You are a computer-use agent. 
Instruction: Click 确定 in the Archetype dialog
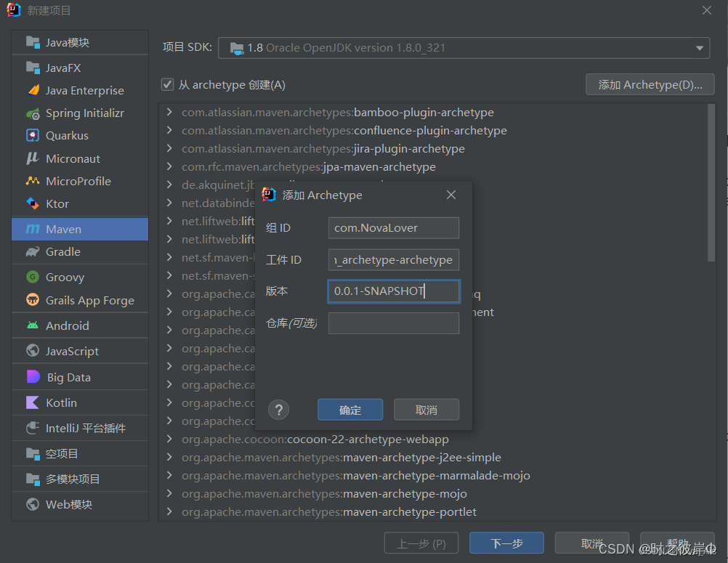[350, 410]
